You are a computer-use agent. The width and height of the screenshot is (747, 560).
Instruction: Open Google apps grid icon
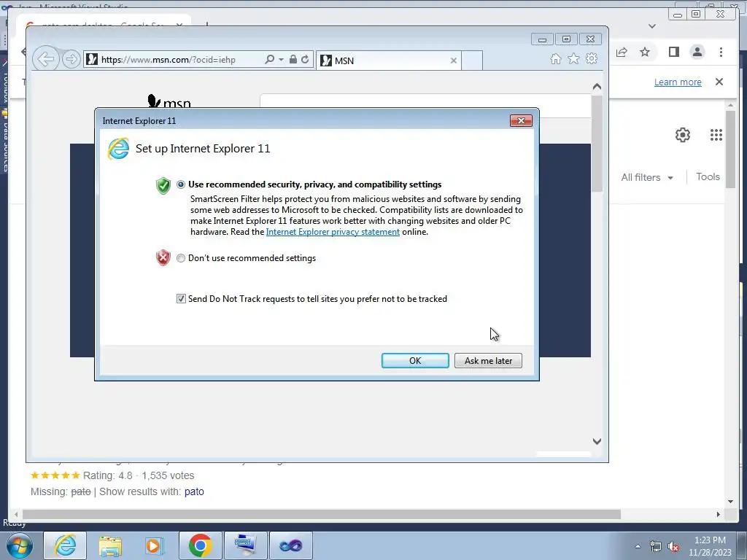coord(716,135)
